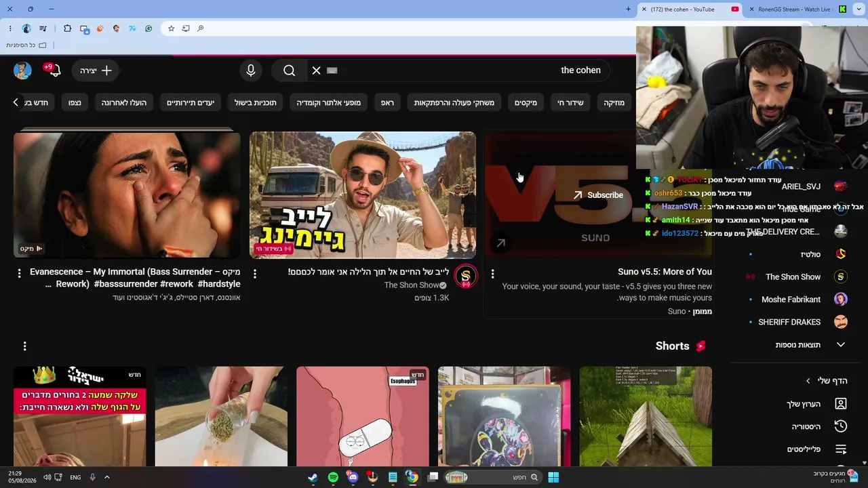868x488 pixels.
Task: Open the Evanescence My Immortal mix thumbnail
Action: [127, 195]
